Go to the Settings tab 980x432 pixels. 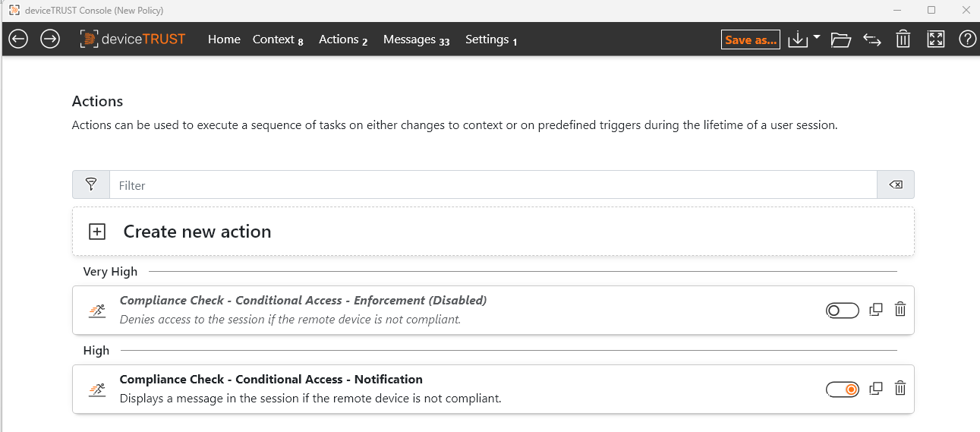click(490, 39)
